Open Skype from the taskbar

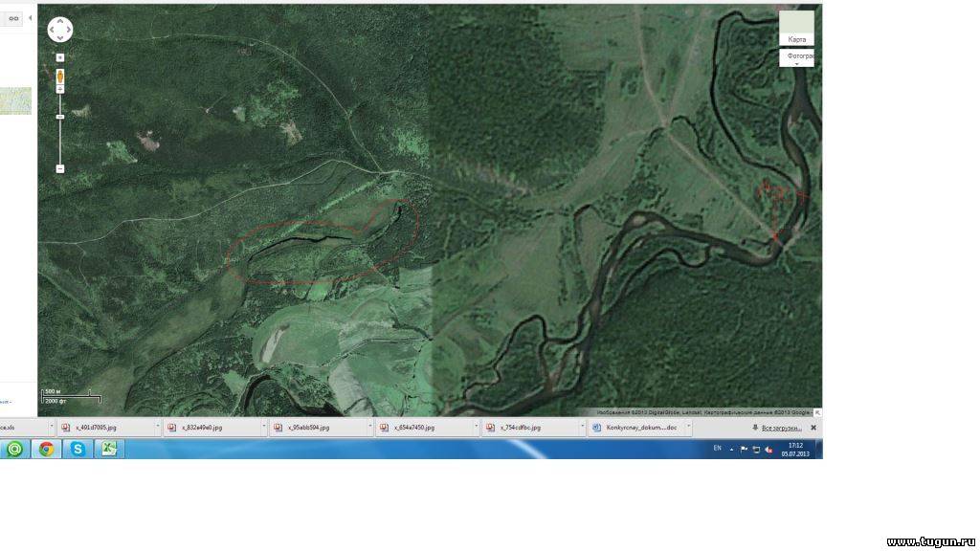pyautogui.click(x=78, y=449)
